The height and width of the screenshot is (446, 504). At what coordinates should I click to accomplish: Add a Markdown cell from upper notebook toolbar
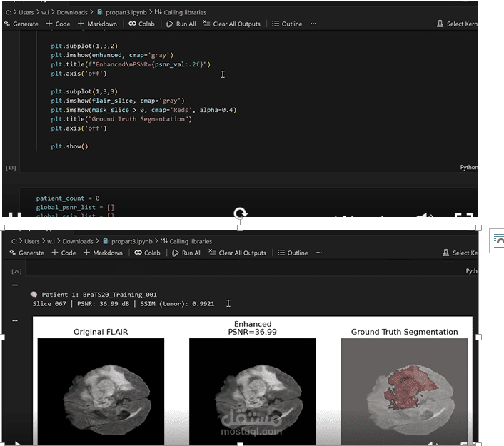tap(97, 24)
